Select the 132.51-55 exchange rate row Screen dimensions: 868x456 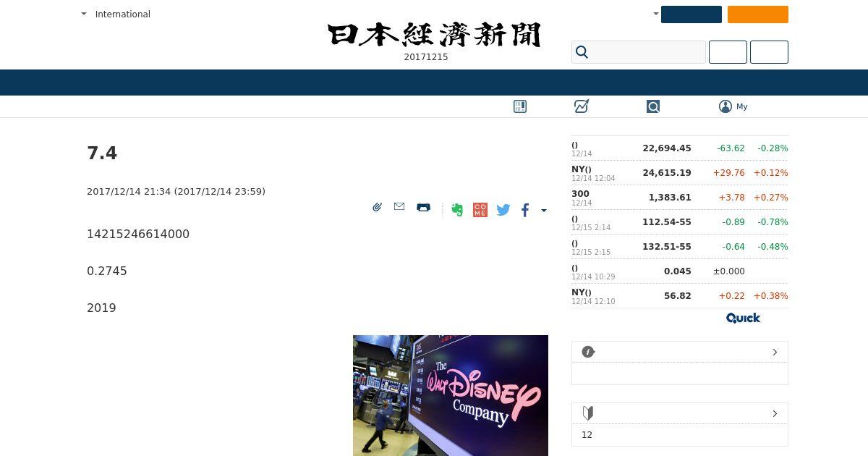click(680, 247)
